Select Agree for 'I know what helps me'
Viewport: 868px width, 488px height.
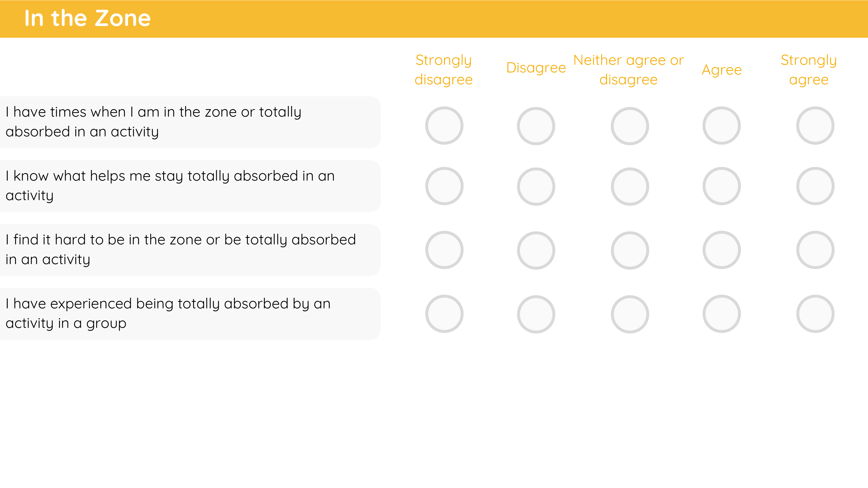coord(722,186)
